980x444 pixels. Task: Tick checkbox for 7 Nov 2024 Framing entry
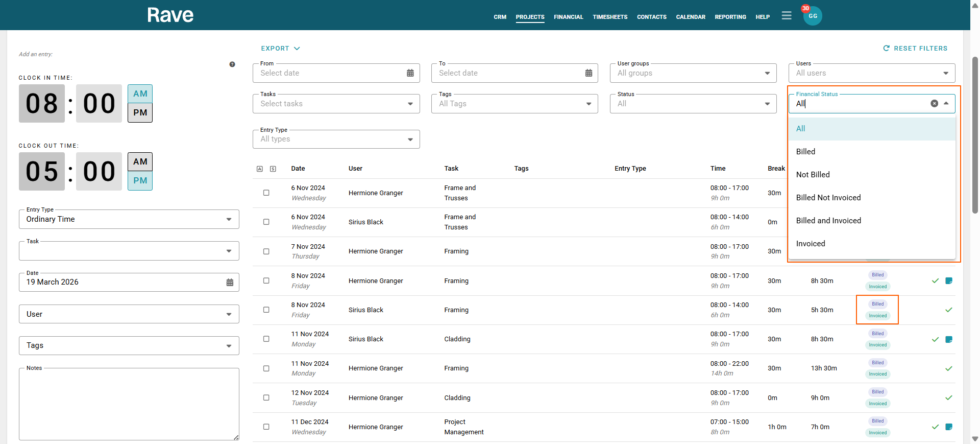pos(266,251)
